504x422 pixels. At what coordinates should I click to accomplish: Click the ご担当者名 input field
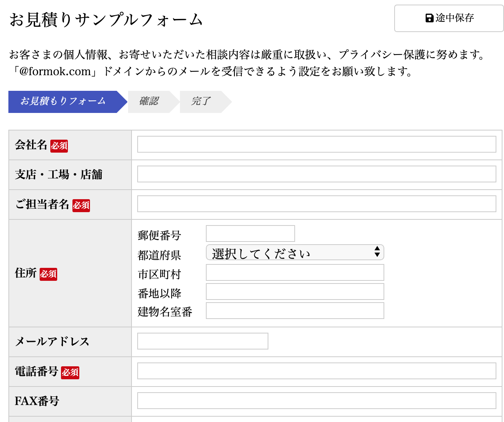(316, 204)
